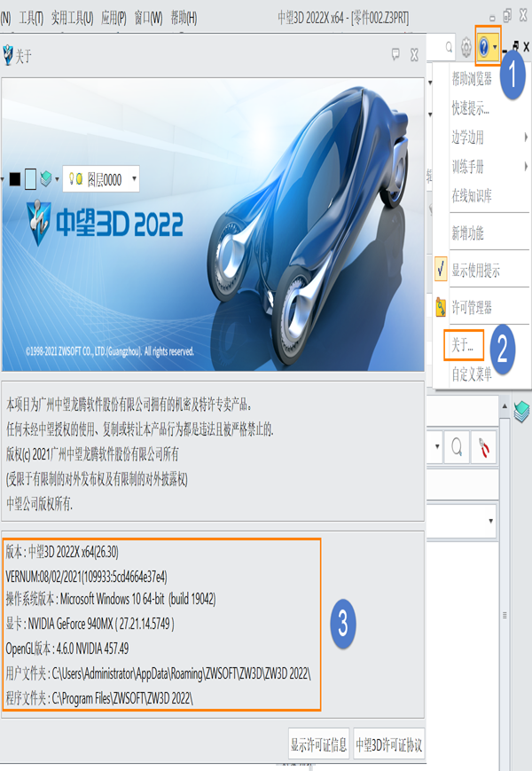
Task: Click the 程序文件夹 path line
Action: pos(99,697)
